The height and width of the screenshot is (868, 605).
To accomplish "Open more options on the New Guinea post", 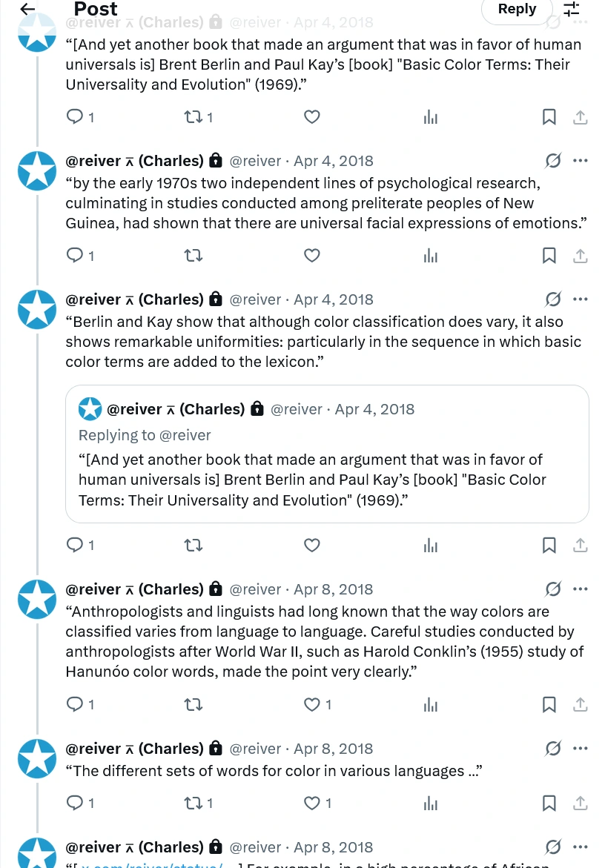I will (581, 161).
